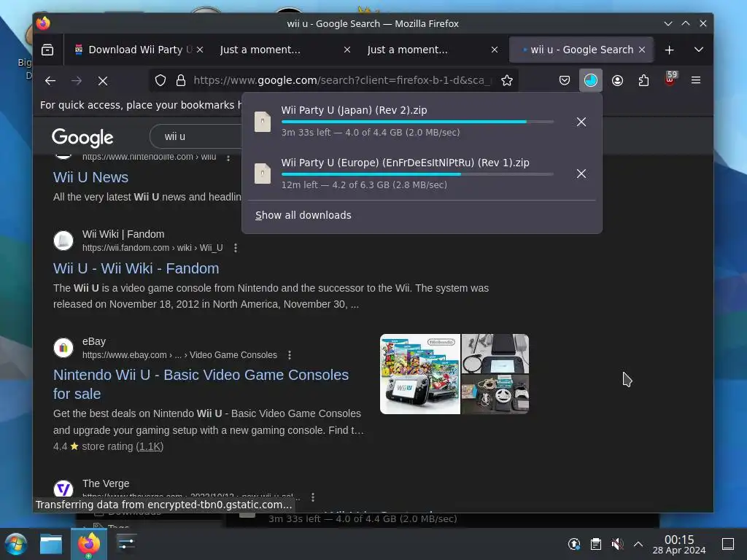Open the Nintendo Wii U Basic Video Game Consoles link
Image resolution: width=747 pixels, height=560 pixels.
[x=201, y=384]
